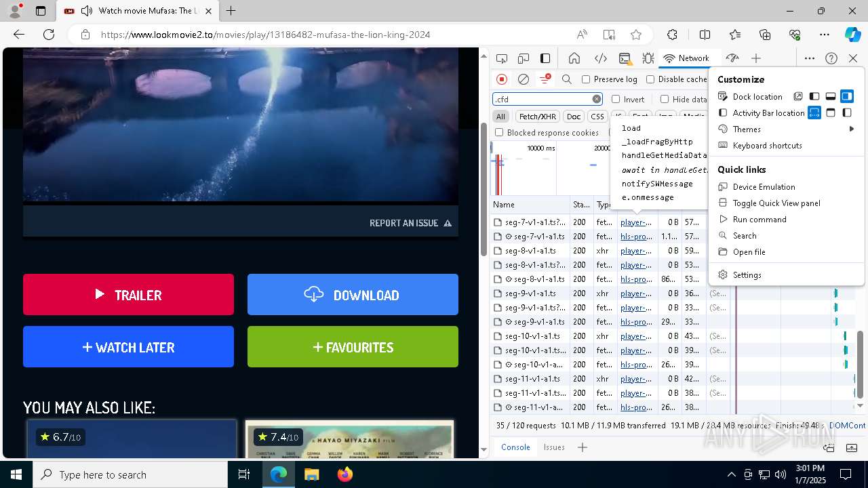The width and height of the screenshot is (868, 488).
Task: Undock DevTools into separate window
Action: (798, 96)
